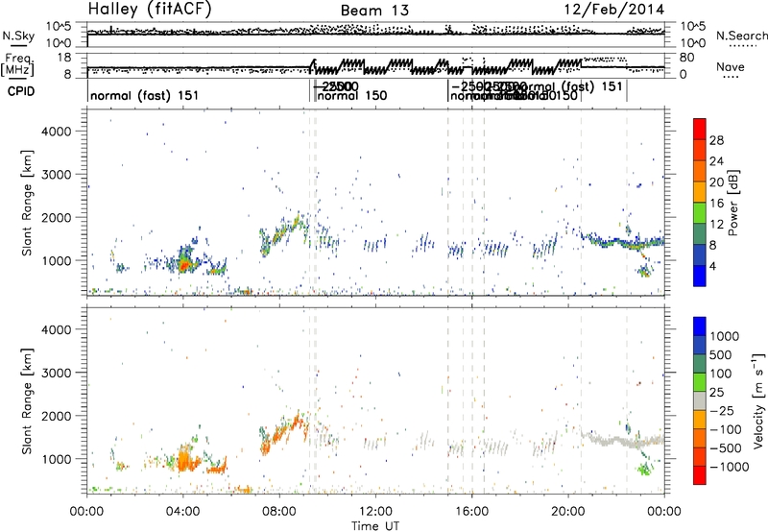Click the '-1000' tick on velocity colorbar
This screenshot has height=532, width=768.
coord(730,467)
